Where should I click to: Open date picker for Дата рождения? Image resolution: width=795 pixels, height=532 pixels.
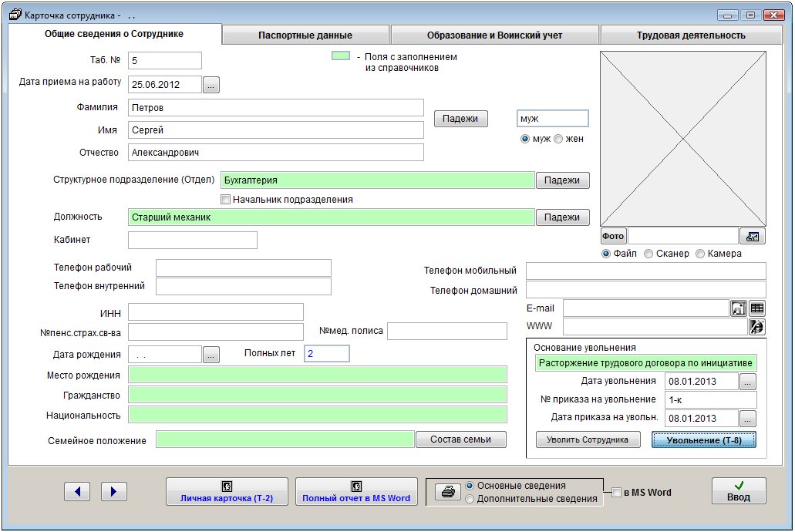(x=212, y=355)
